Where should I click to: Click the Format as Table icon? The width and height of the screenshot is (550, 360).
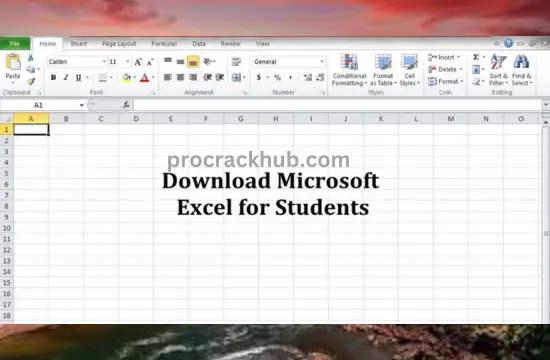click(383, 62)
